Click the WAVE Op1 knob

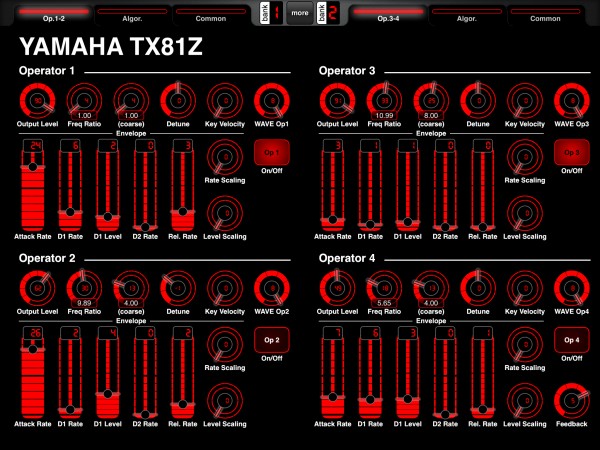(272, 101)
